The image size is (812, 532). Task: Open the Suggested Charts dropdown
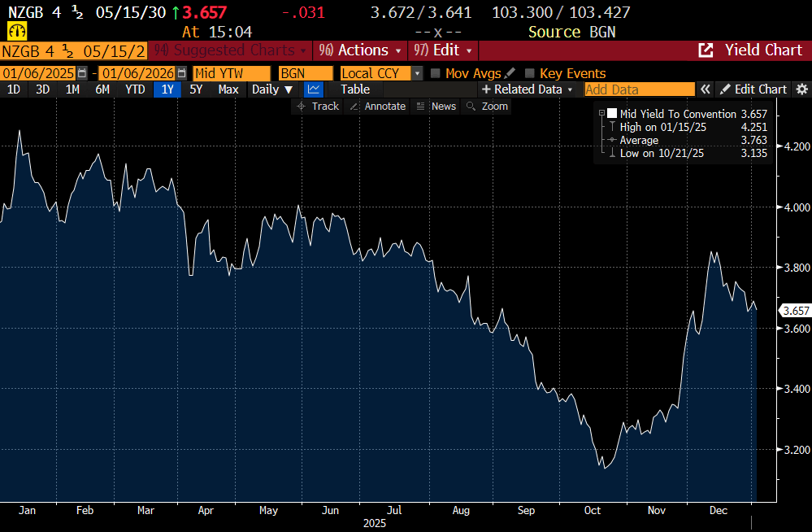coord(230,50)
